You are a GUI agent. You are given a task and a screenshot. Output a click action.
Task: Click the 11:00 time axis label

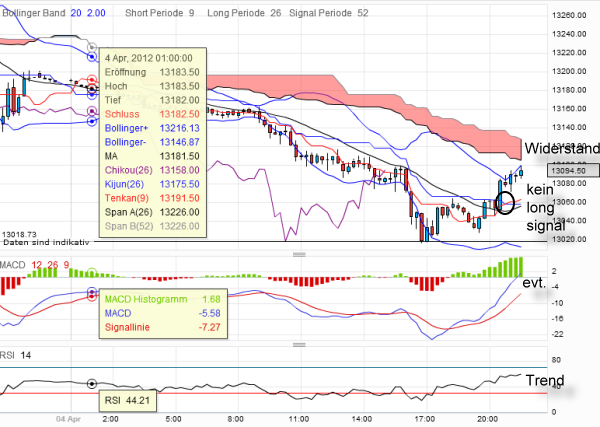299,419
